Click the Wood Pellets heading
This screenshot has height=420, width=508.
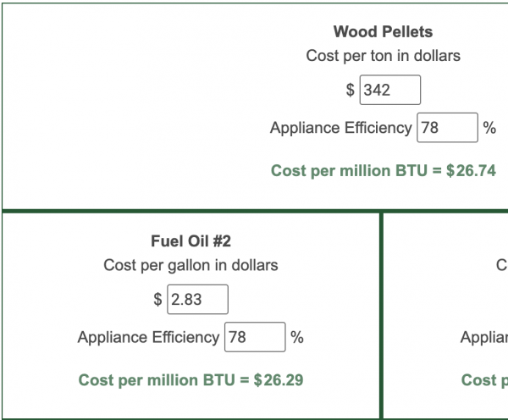pos(383,32)
